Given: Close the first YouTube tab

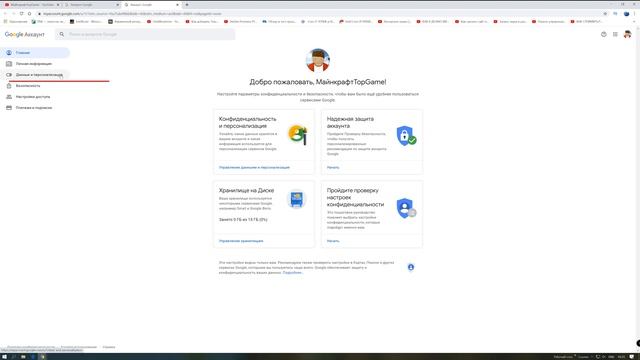Looking at the screenshot, I should (58, 4).
